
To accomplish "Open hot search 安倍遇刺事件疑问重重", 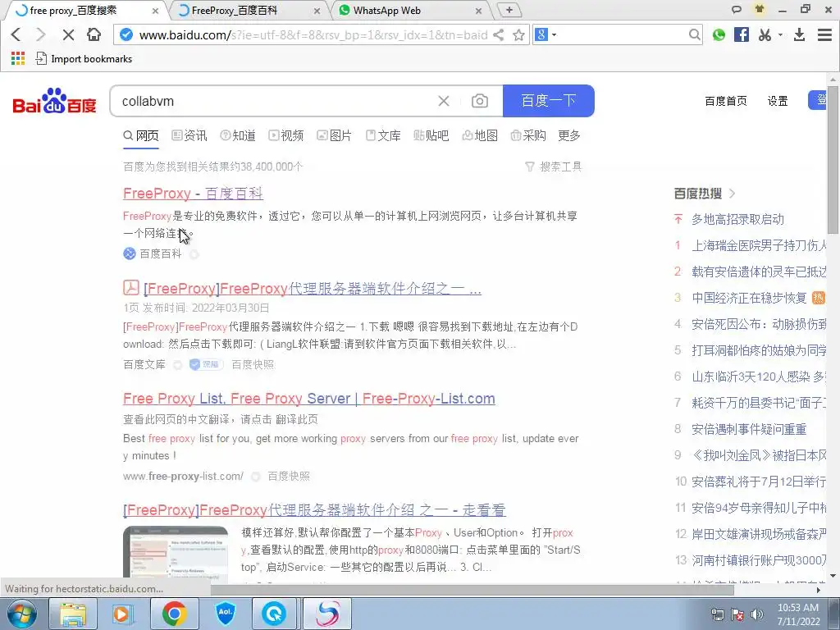I will (749, 429).
